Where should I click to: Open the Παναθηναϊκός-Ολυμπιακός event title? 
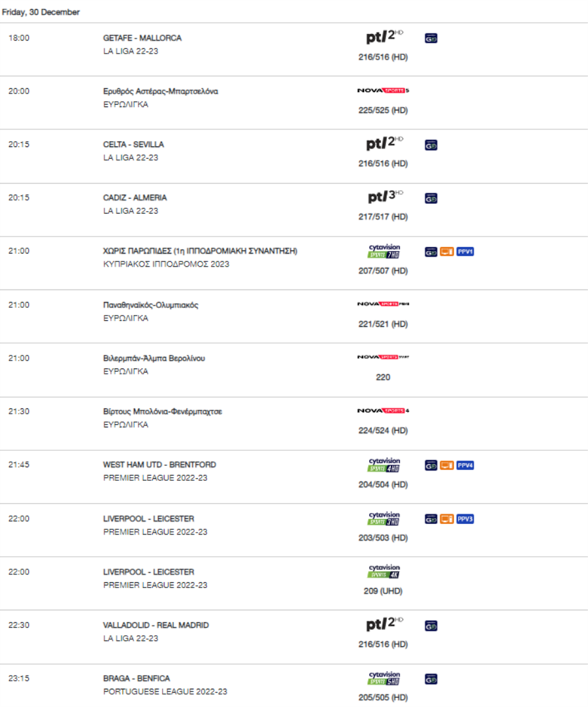(151, 304)
